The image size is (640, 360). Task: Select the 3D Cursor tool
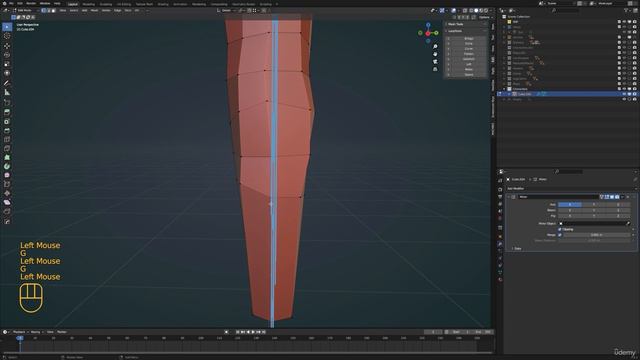pyautogui.click(x=7, y=36)
